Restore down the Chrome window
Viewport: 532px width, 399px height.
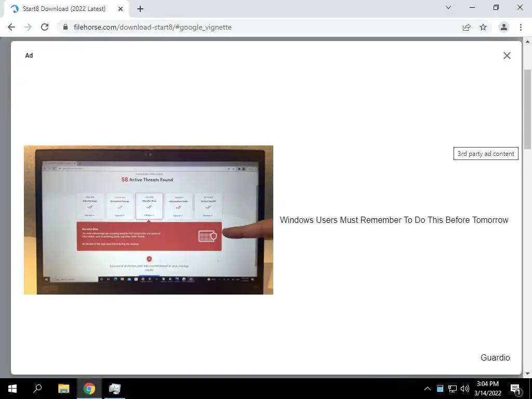(x=496, y=7)
